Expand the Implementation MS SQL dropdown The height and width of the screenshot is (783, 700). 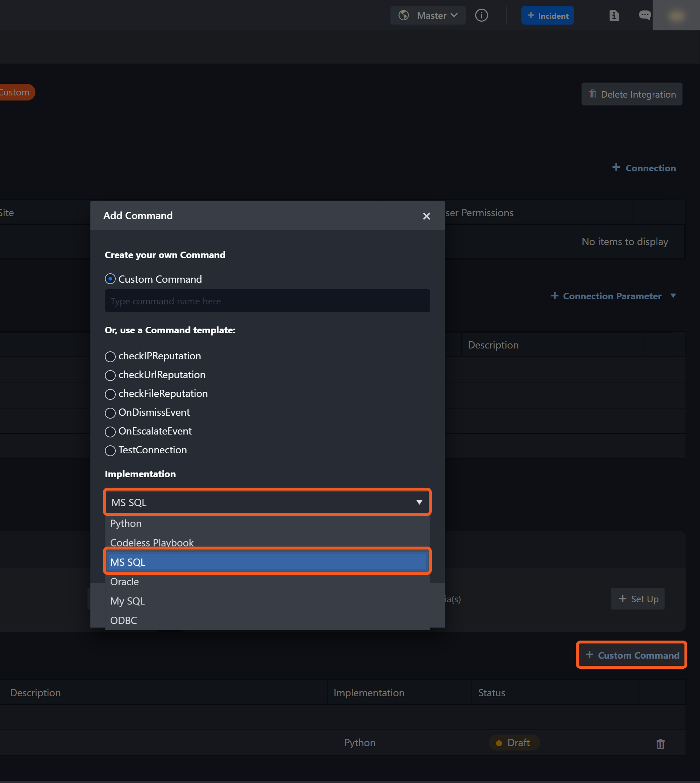coord(267,502)
